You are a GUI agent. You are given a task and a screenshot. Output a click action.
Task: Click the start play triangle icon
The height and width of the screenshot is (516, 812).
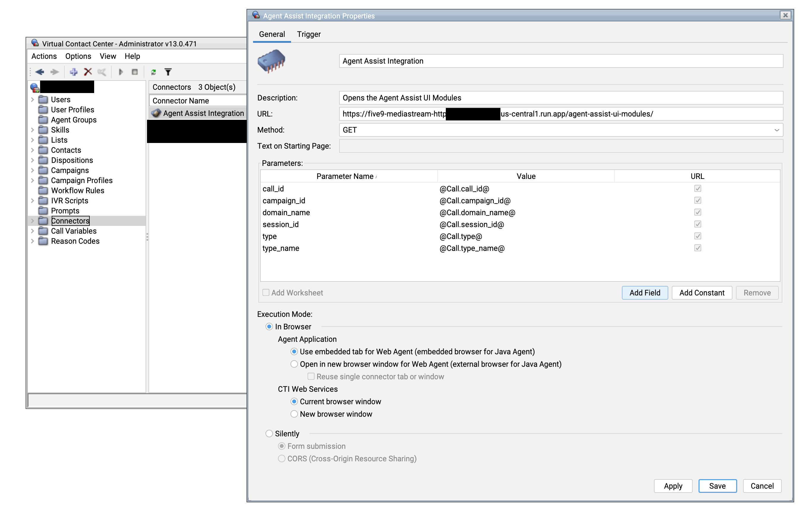(x=121, y=72)
